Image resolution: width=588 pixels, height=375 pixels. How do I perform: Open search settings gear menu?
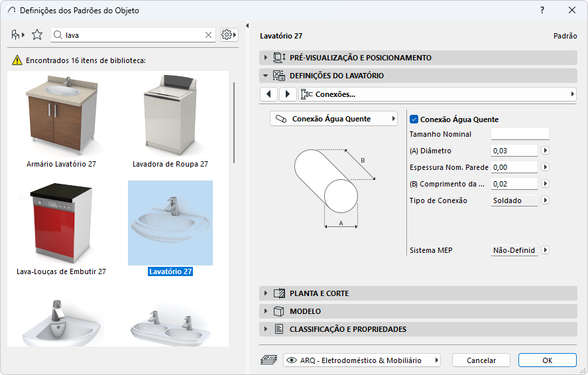point(229,35)
